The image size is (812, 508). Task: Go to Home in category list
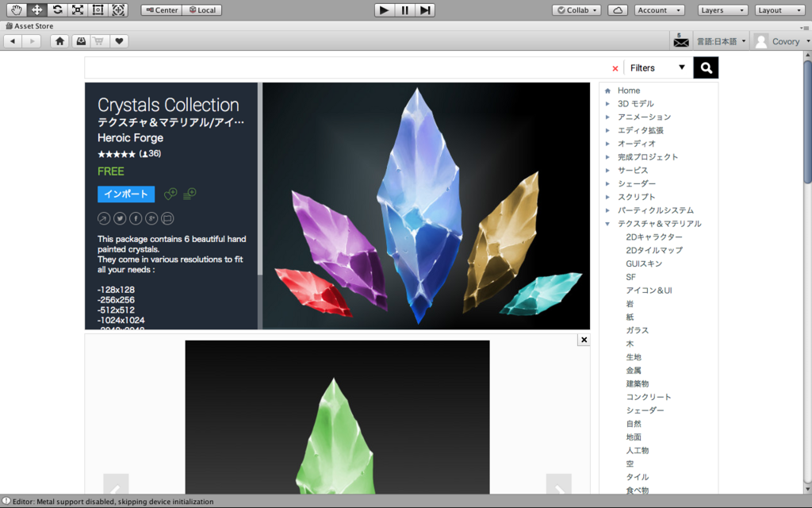tap(629, 90)
